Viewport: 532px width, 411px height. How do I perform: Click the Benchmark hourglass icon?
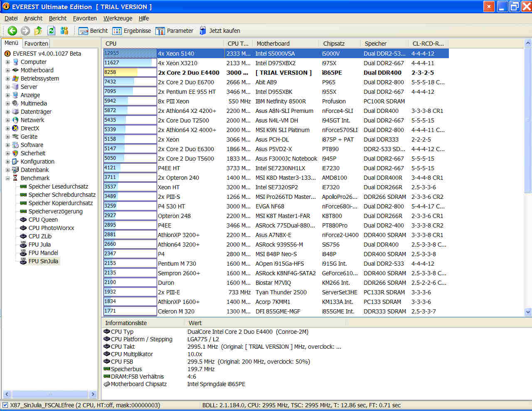15,178
